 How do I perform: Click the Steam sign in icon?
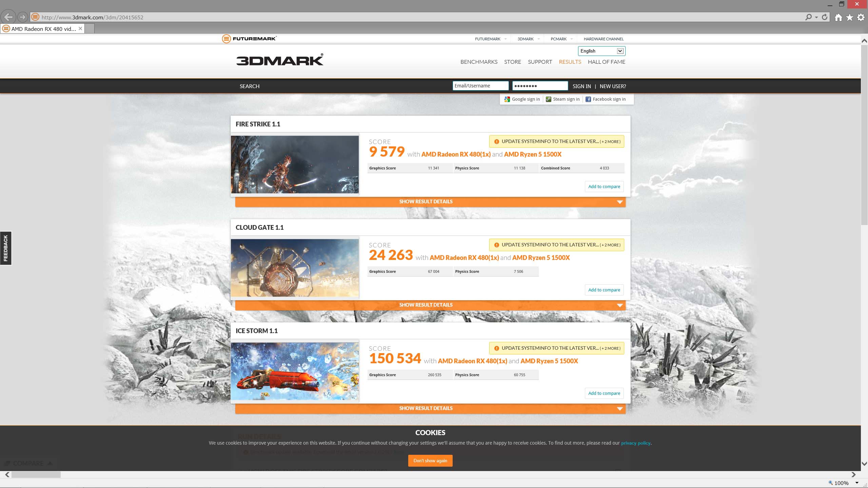tap(548, 99)
